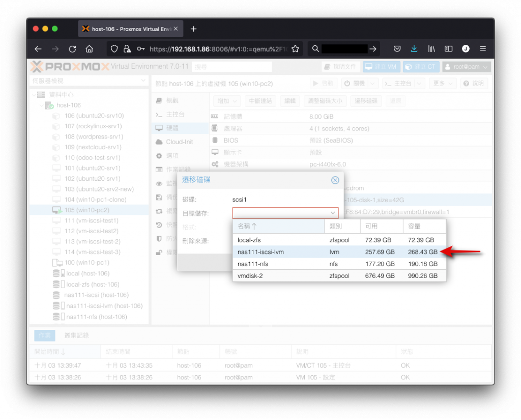Click 建立 CT button

(x=421, y=67)
